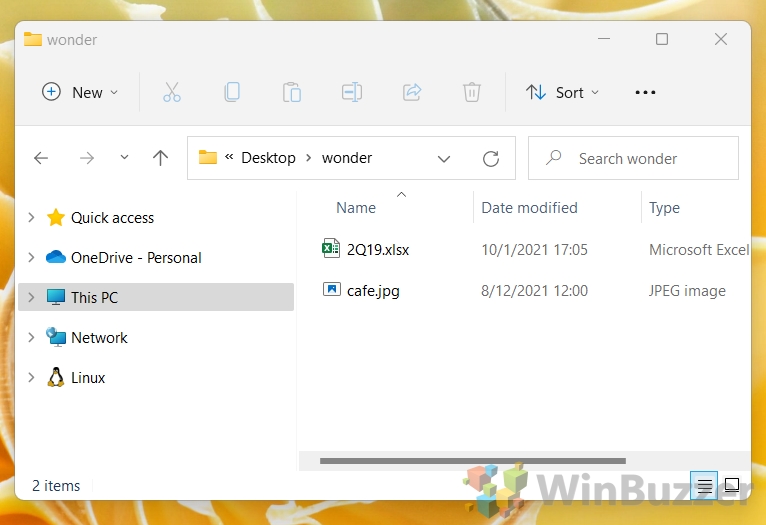766x525 pixels.
Task: Click the Share icon in toolbar
Action: (412, 92)
